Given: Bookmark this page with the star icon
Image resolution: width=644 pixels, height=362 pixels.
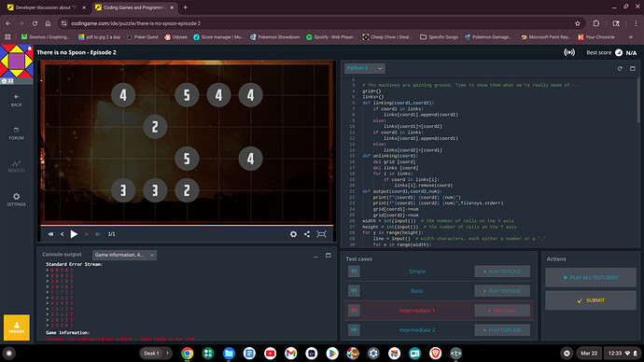Looking at the screenshot, I should [x=578, y=23].
